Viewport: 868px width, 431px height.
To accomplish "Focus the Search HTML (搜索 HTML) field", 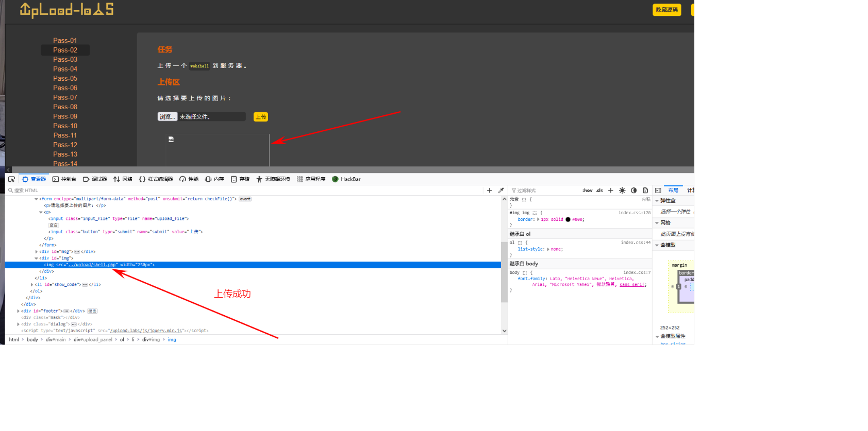I will 245,191.
